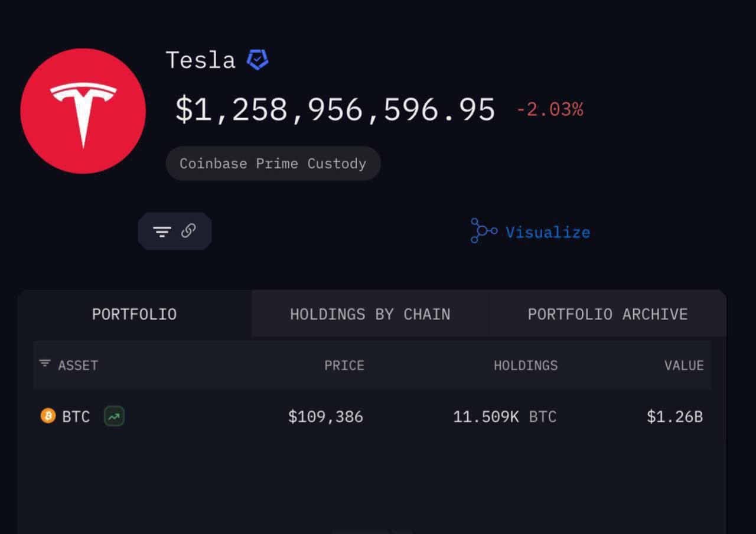Sort by the Holdings column header
This screenshot has height=534, width=756.
[525, 365]
